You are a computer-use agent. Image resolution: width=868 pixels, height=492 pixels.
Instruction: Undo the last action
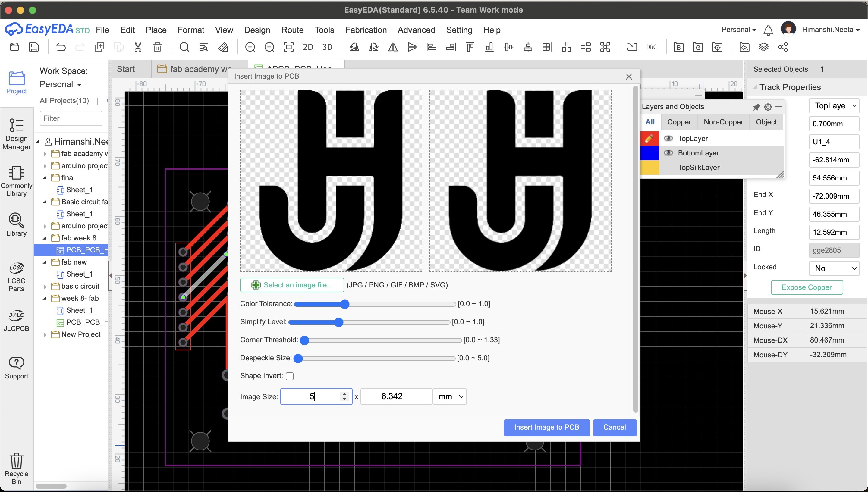61,47
